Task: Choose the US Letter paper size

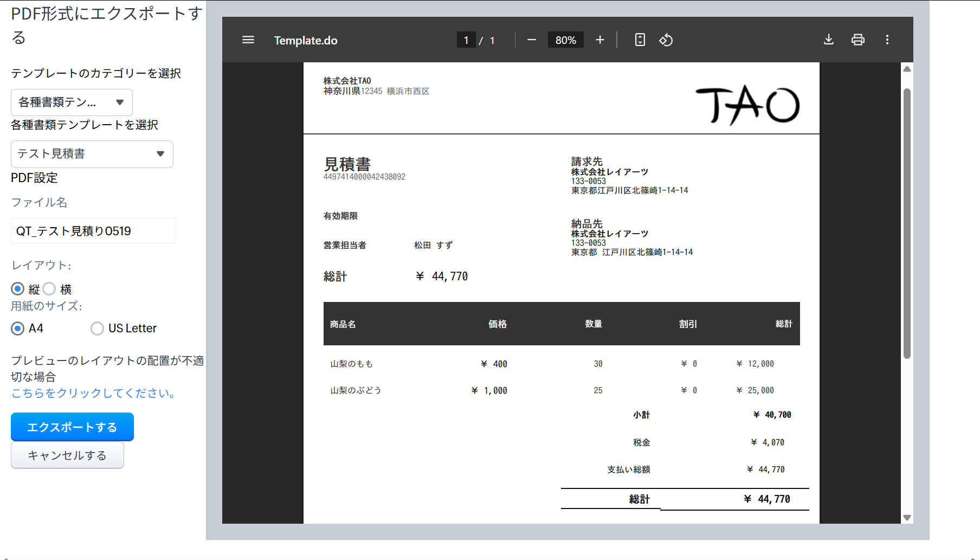Action: click(x=98, y=329)
